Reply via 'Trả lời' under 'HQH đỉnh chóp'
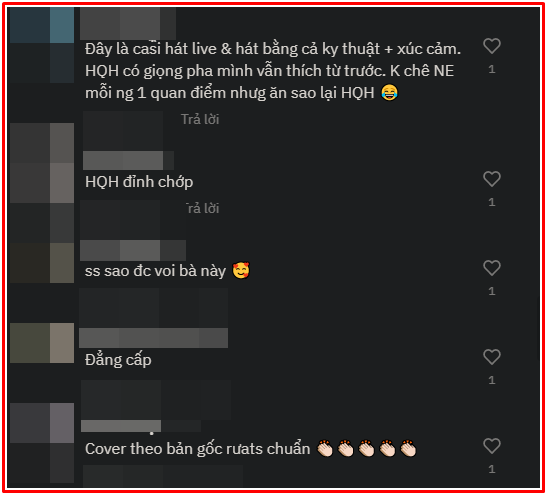This screenshot has height=495, width=547. 202,209
